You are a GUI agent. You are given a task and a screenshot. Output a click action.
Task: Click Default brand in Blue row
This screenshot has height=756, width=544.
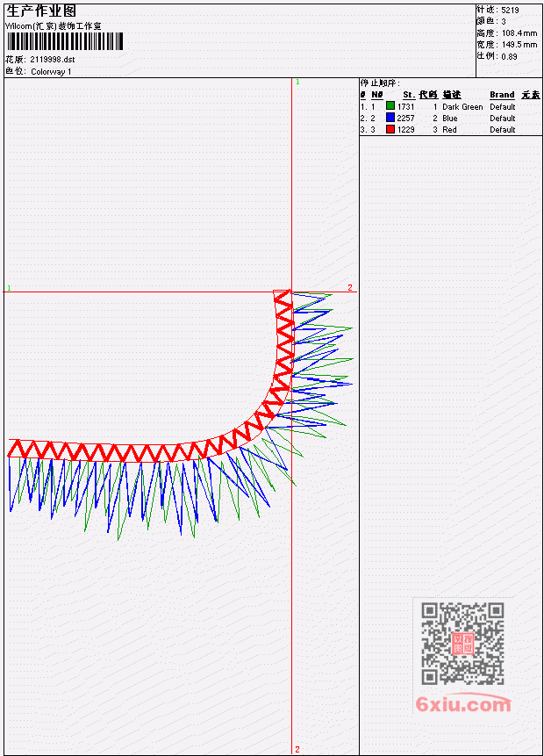(x=503, y=119)
